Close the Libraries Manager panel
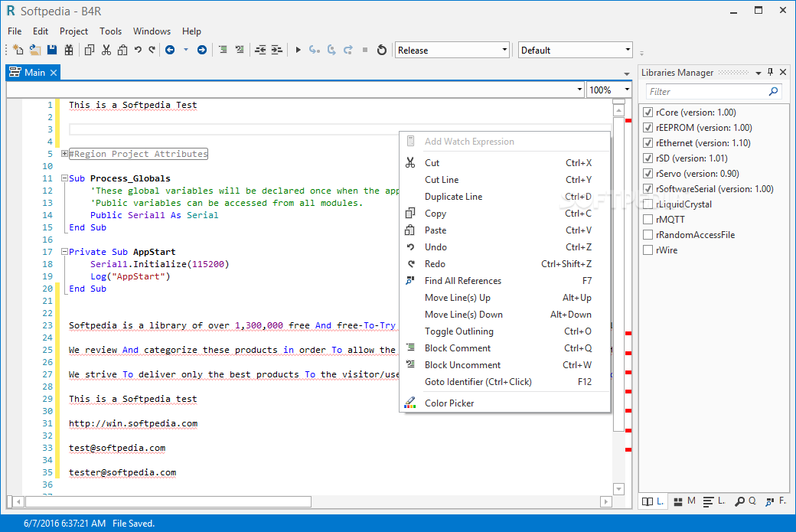796x532 pixels. pos(783,72)
